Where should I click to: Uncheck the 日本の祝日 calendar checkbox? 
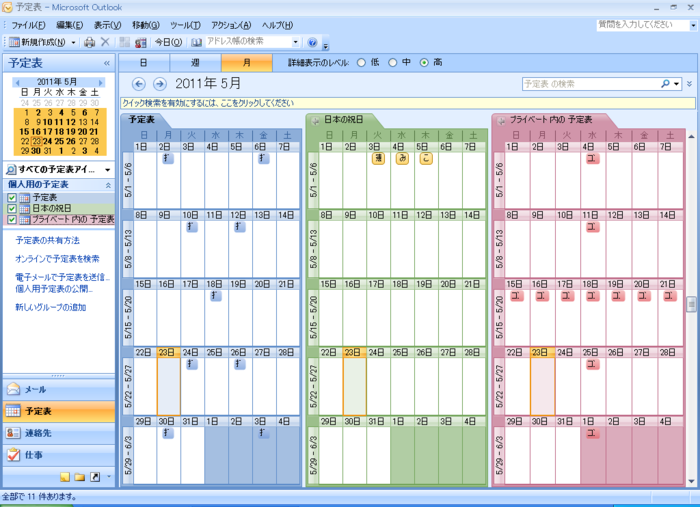click(12, 208)
